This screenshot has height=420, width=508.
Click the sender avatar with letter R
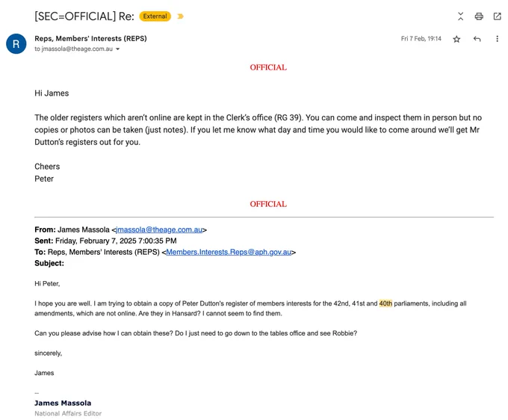pos(16,44)
